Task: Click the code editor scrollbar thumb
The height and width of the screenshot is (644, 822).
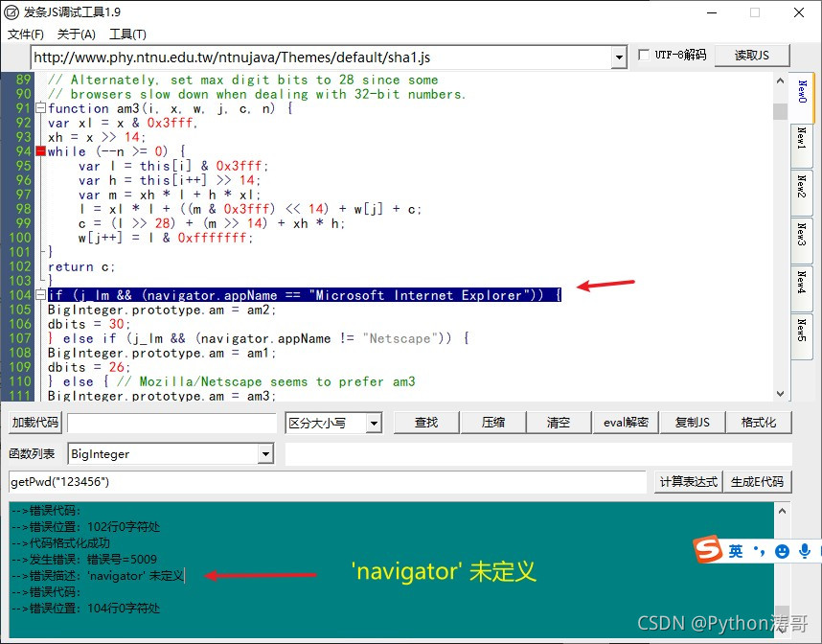Action: pyautogui.click(x=780, y=111)
